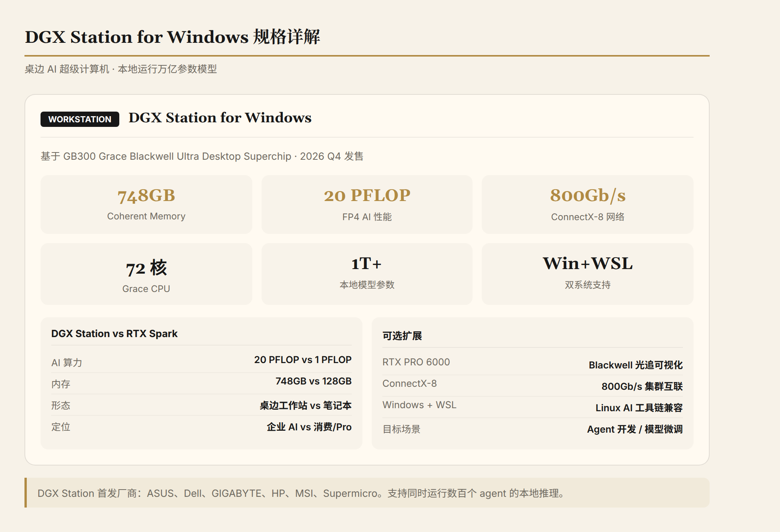This screenshot has width=780, height=532.
Task: Click the 'ConnectX-8' row label in 可选扩展
Action: (x=409, y=383)
